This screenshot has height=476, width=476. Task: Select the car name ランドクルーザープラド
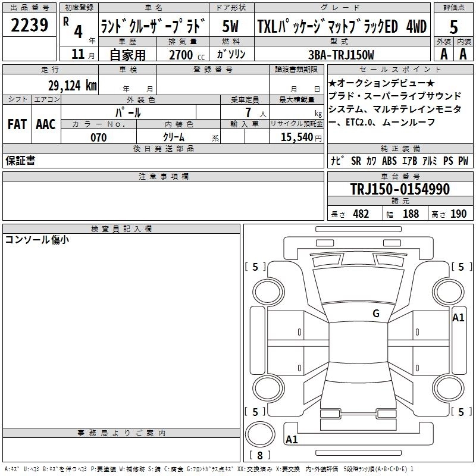tap(153, 26)
